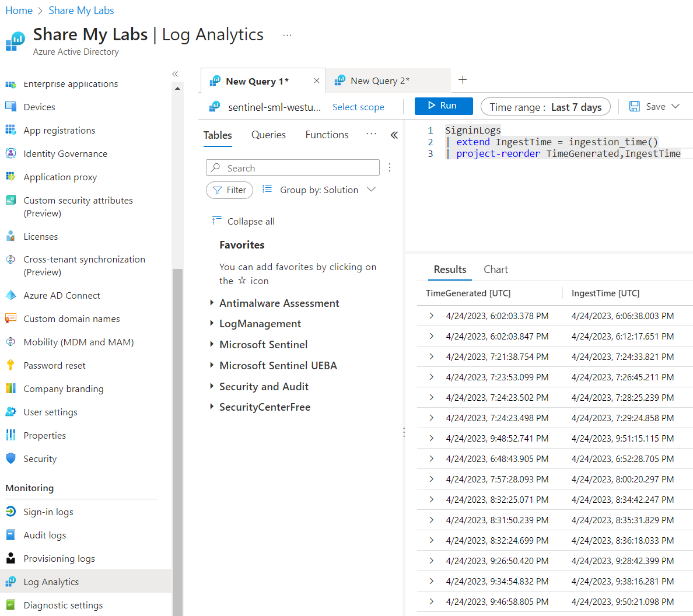Viewport: 693px width, 616px height.
Task: Open Identity Governance icon
Action: tap(10, 153)
